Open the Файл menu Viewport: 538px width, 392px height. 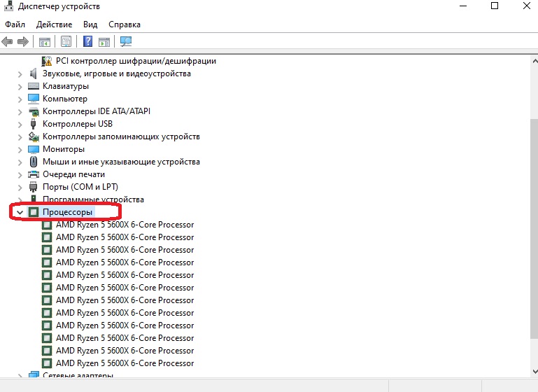15,24
